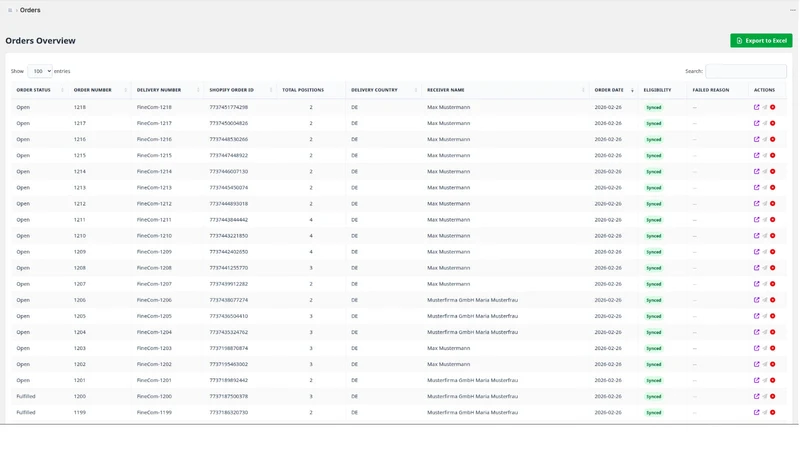Click Open status of order 1209

(23, 252)
